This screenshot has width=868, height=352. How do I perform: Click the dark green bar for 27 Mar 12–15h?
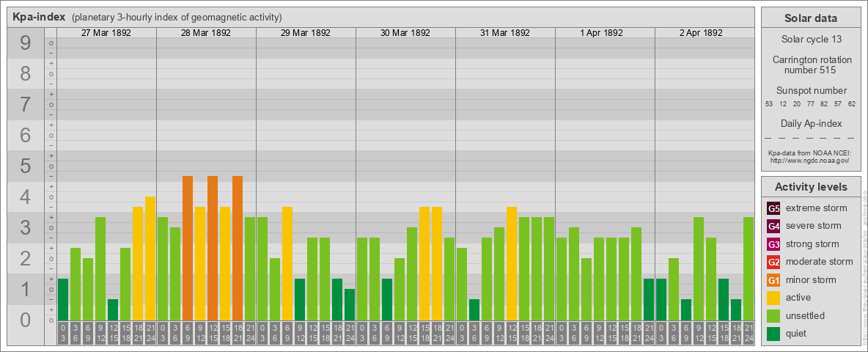[113, 310]
